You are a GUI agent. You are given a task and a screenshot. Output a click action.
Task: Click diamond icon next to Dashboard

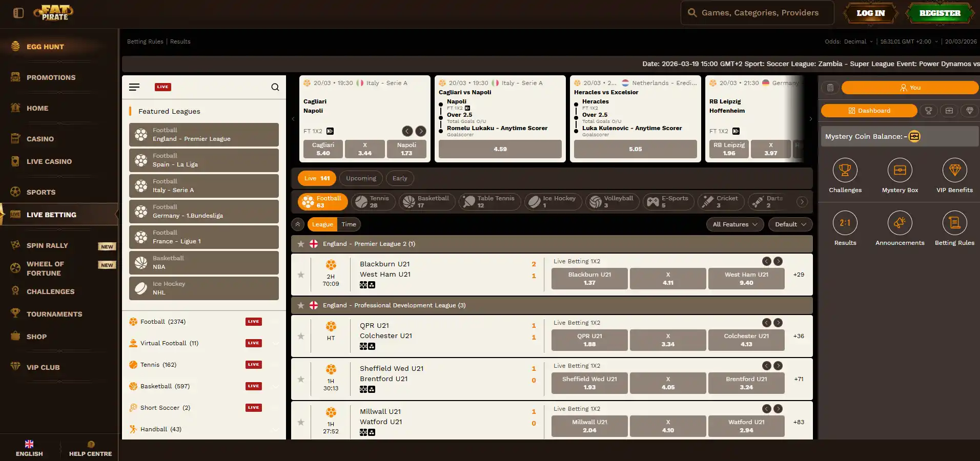(970, 111)
